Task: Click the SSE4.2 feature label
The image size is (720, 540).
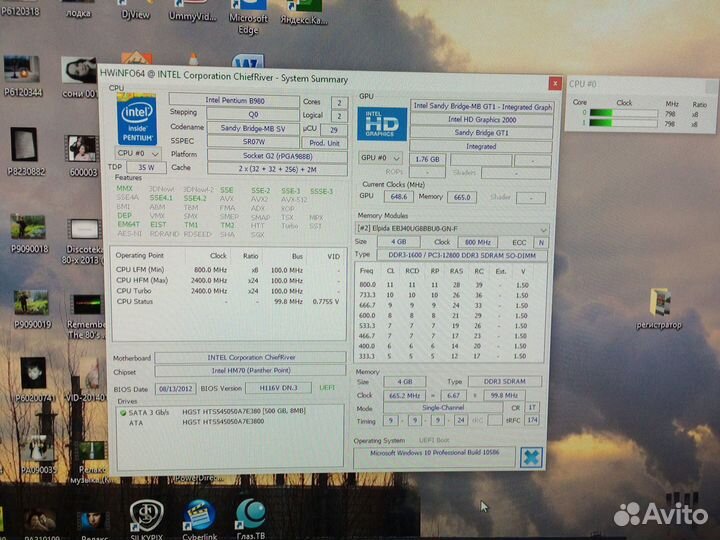Action: point(195,199)
